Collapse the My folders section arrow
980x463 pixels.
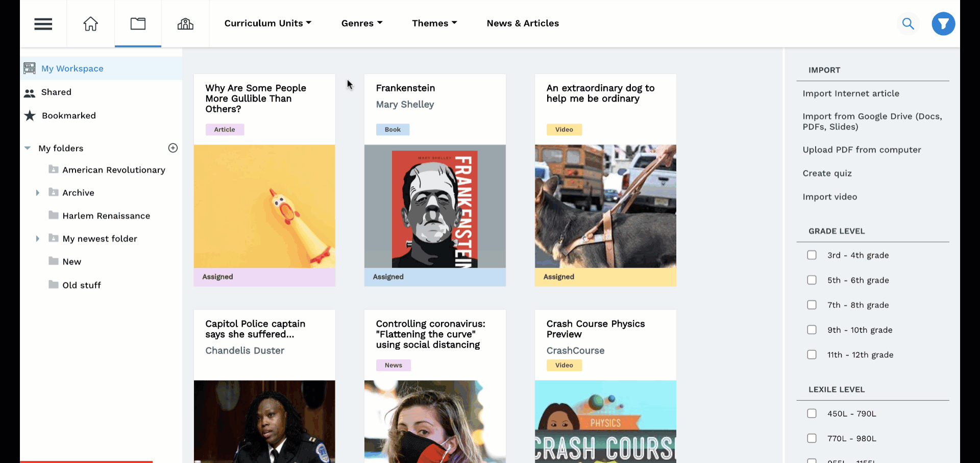[28, 148]
